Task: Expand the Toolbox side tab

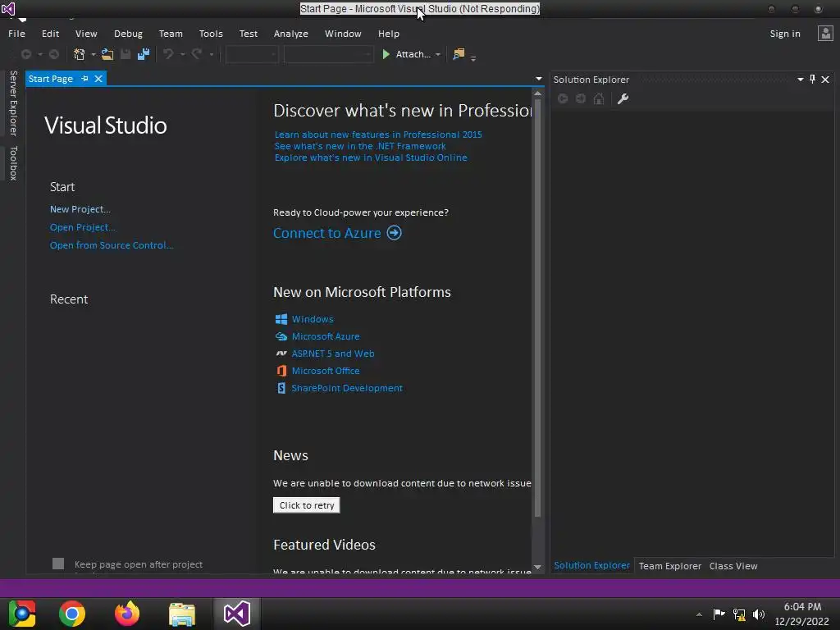Action: click(13, 163)
